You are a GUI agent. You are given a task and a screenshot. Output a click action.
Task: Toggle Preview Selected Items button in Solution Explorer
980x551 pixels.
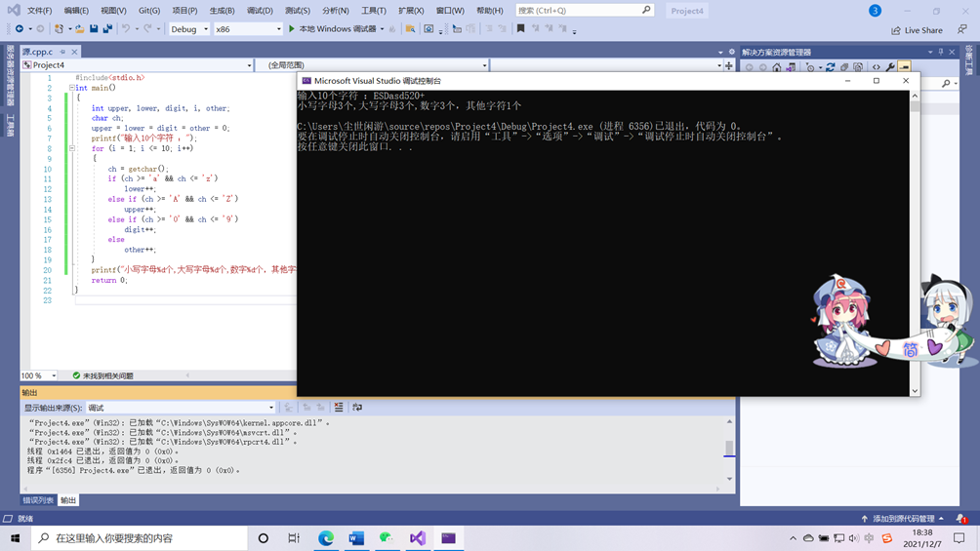click(x=905, y=67)
